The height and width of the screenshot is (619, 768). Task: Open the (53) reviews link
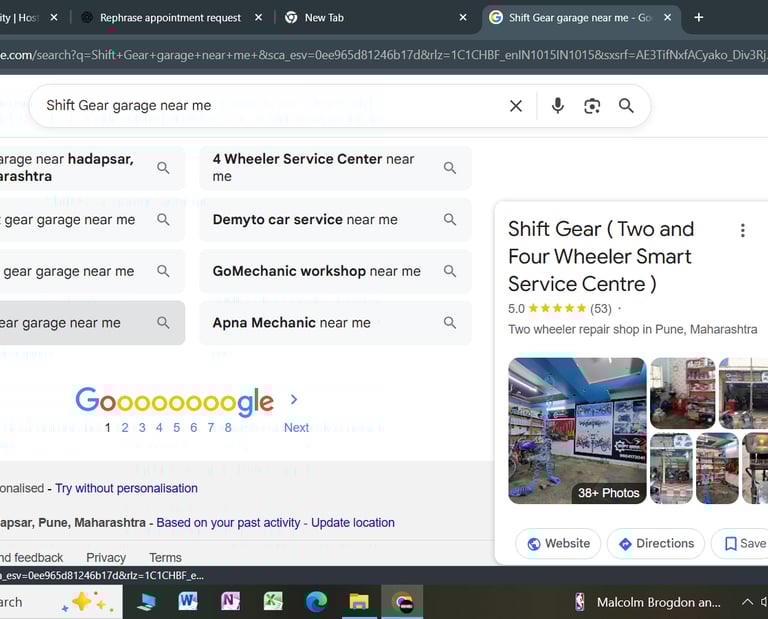click(600, 309)
